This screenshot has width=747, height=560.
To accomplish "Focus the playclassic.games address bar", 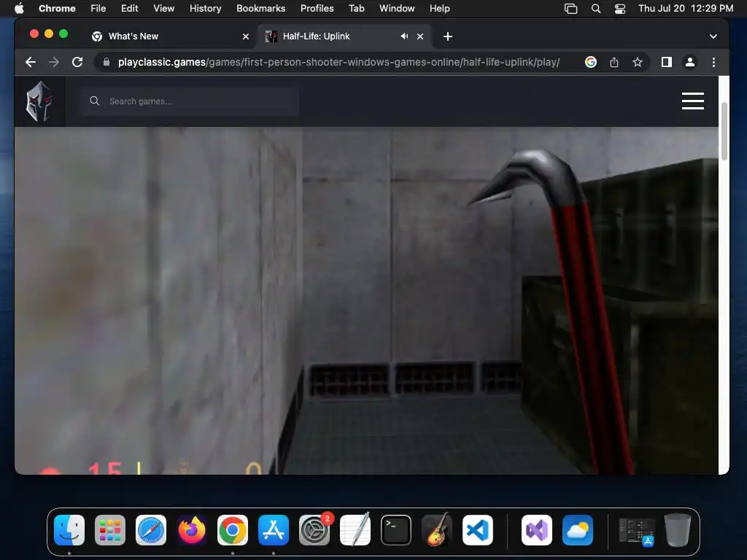I will (338, 62).
